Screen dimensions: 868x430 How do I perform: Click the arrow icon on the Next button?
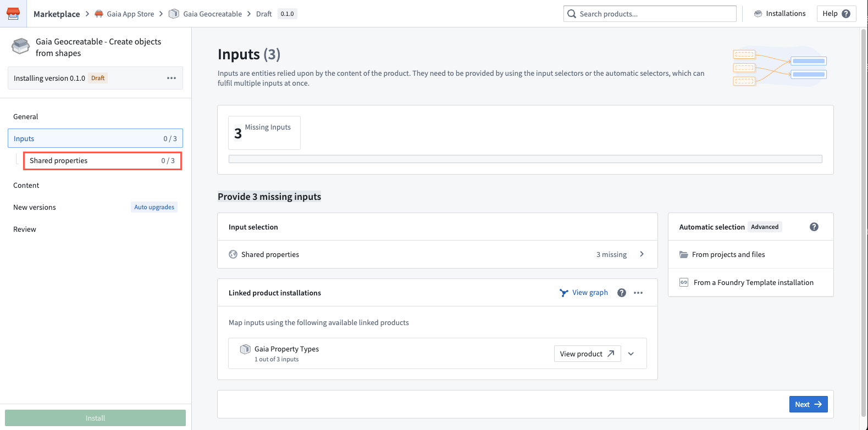point(818,404)
